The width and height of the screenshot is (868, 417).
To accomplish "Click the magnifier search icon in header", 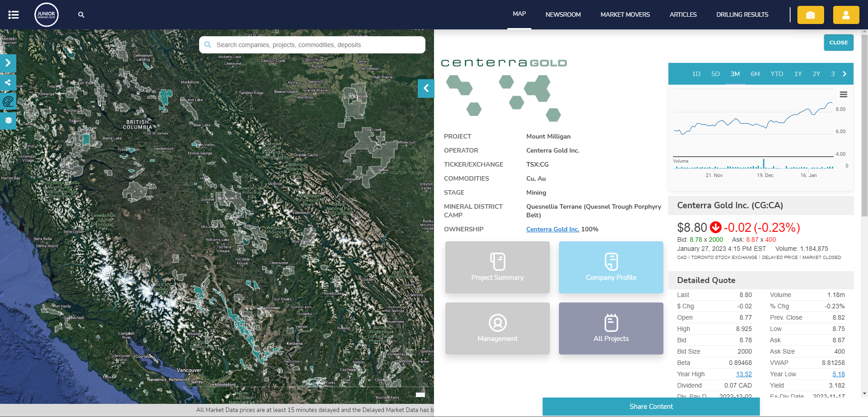I will (x=81, y=15).
